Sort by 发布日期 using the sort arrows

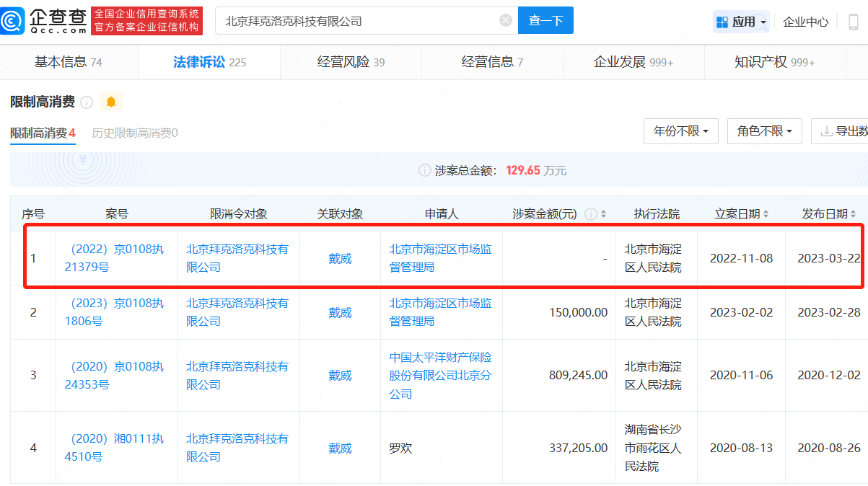[854, 214]
